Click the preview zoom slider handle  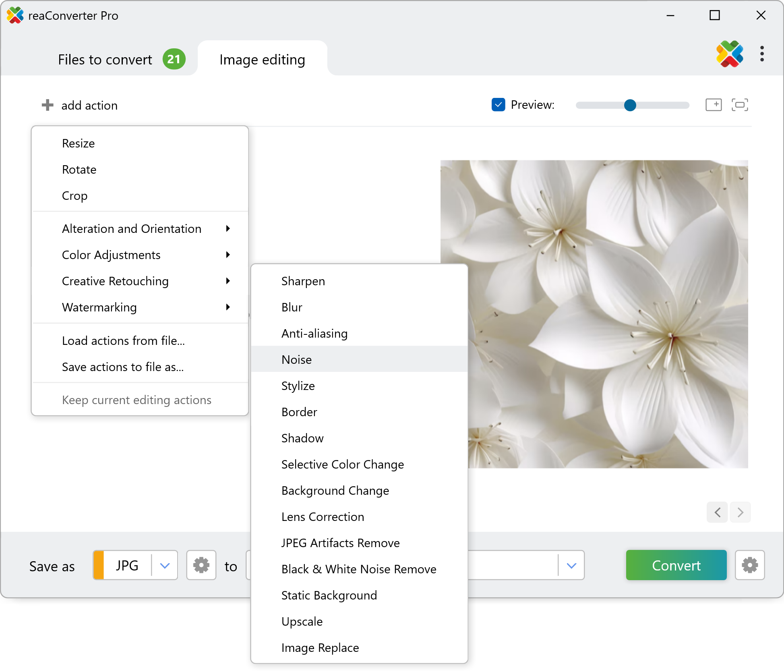(x=630, y=105)
